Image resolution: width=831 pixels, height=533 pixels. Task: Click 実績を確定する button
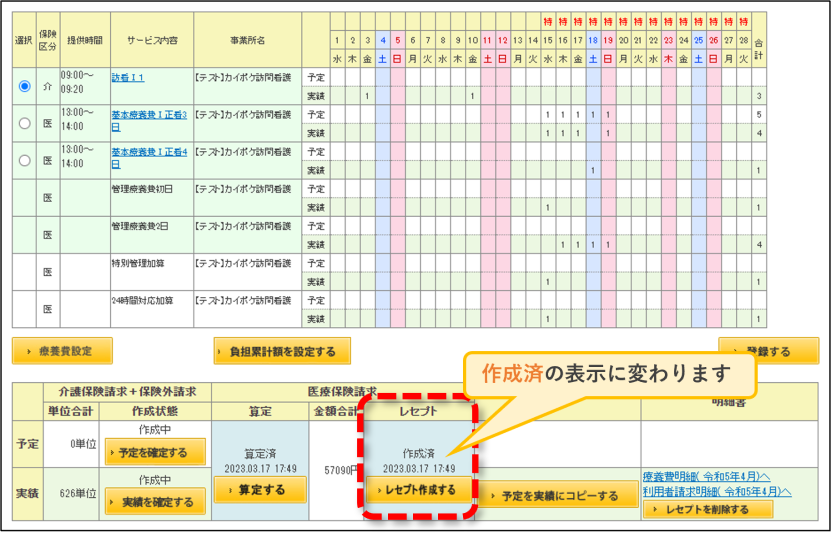[155, 502]
